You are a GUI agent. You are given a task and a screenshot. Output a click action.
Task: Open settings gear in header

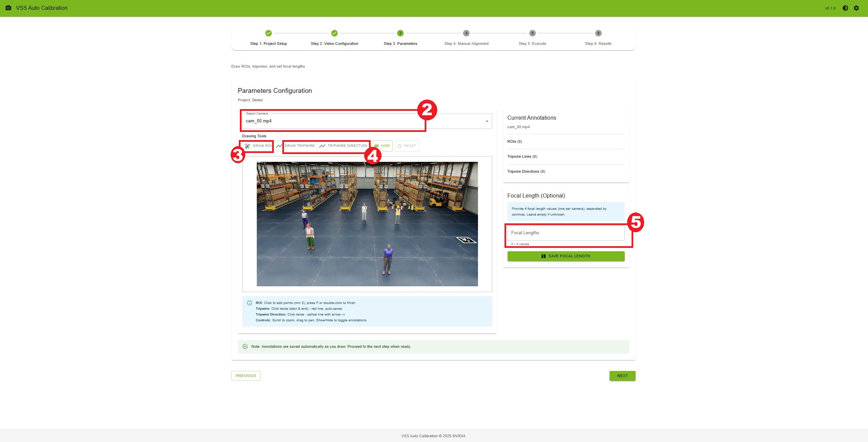pyautogui.click(x=856, y=8)
